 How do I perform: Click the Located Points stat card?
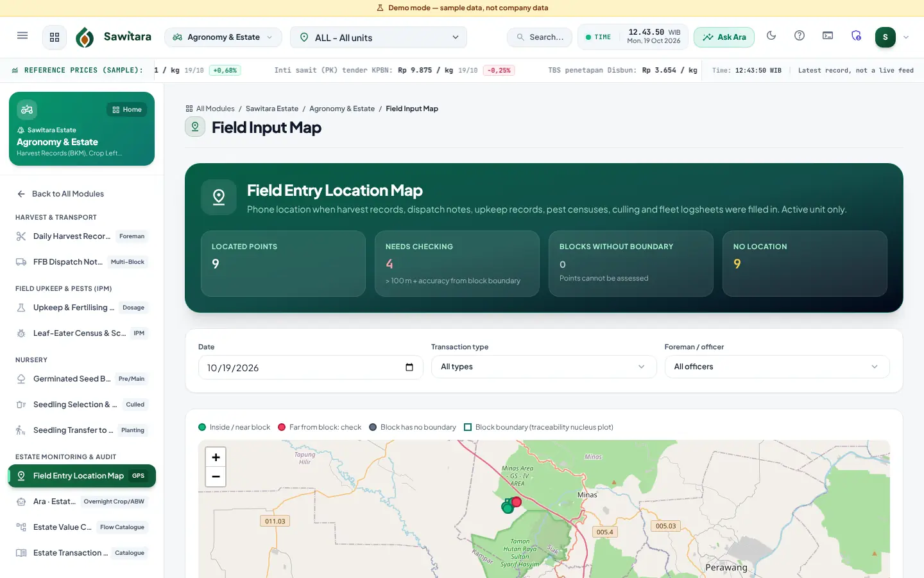(283, 263)
